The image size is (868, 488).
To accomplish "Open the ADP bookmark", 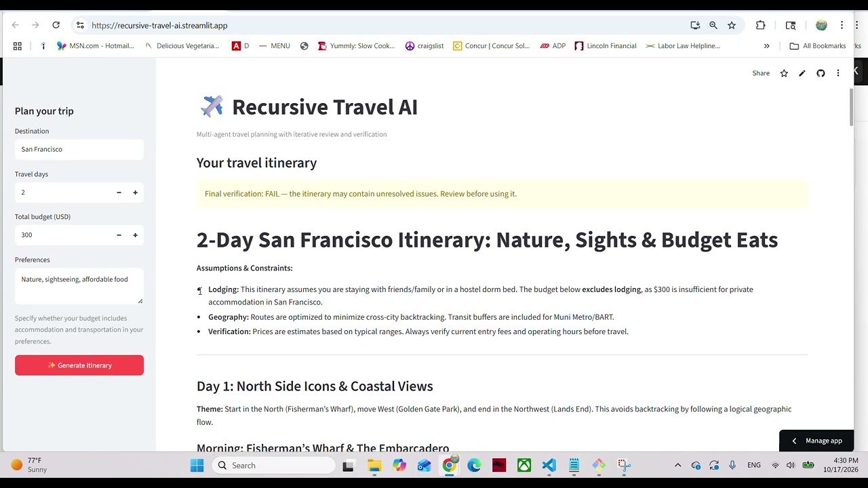I will 553,46.
